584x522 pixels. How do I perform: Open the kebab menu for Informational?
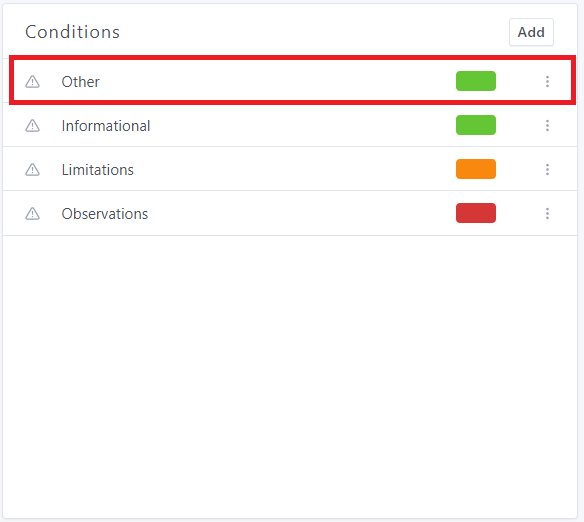[x=547, y=125]
